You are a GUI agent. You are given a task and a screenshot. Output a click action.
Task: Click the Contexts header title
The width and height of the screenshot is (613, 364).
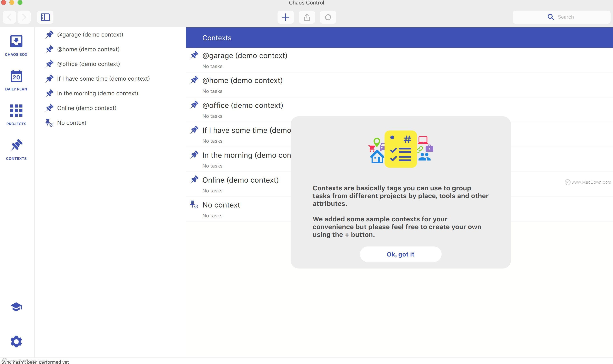[217, 38]
